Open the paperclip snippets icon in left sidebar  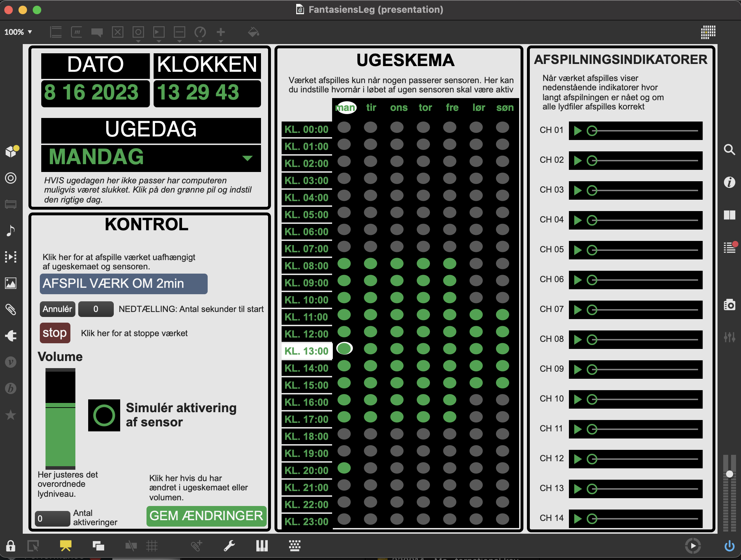point(11,309)
